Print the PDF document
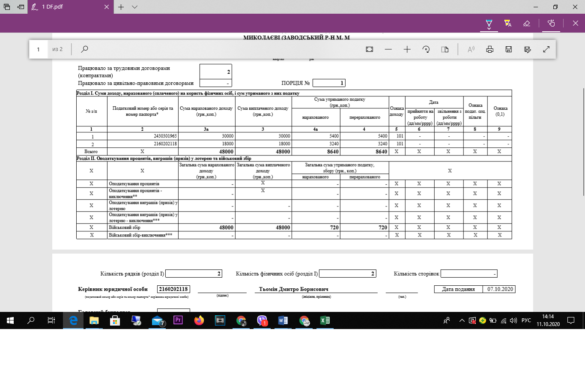The width and height of the screenshot is (585, 392). pyautogui.click(x=490, y=49)
